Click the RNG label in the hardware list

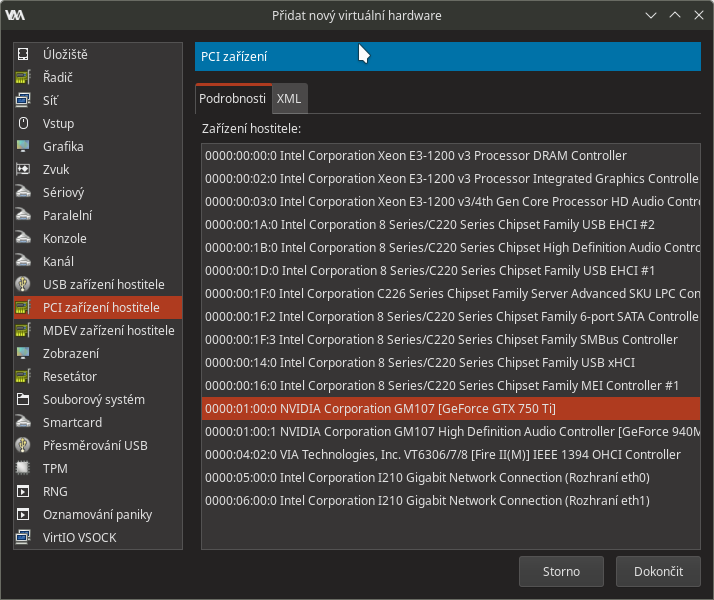55,491
